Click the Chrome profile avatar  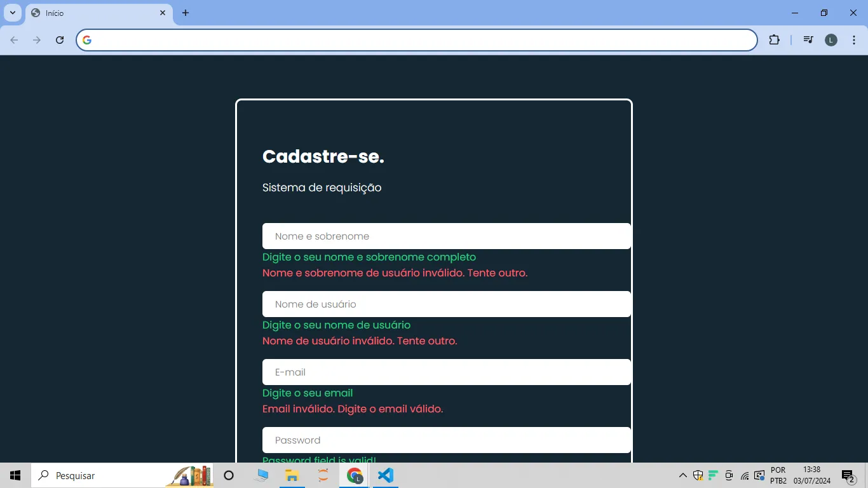coord(831,40)
